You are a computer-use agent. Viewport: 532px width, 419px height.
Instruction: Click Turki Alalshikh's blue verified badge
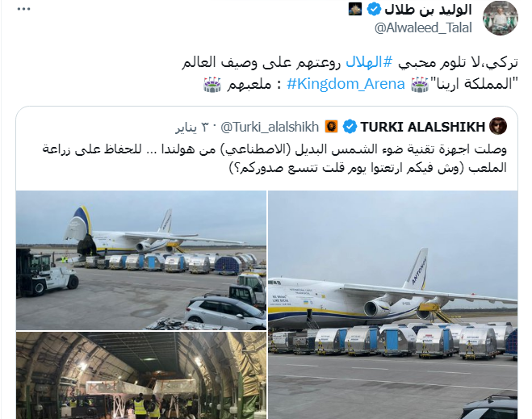coord(350,127)
